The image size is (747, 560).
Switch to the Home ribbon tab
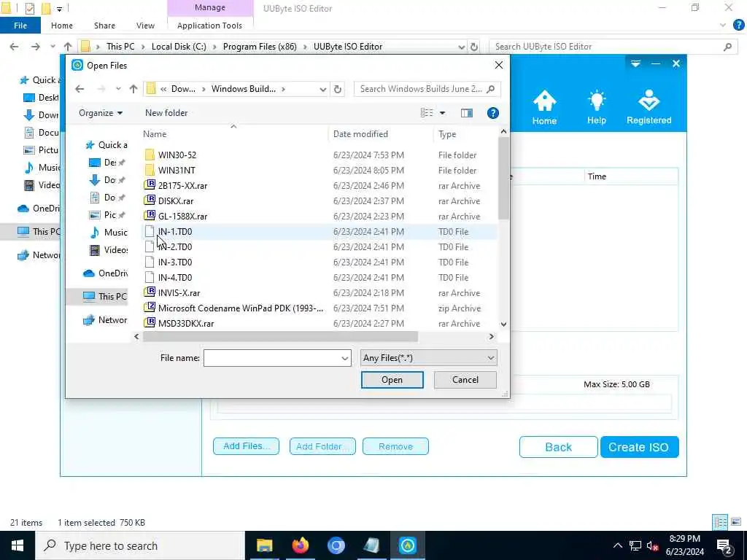(62, 26)
